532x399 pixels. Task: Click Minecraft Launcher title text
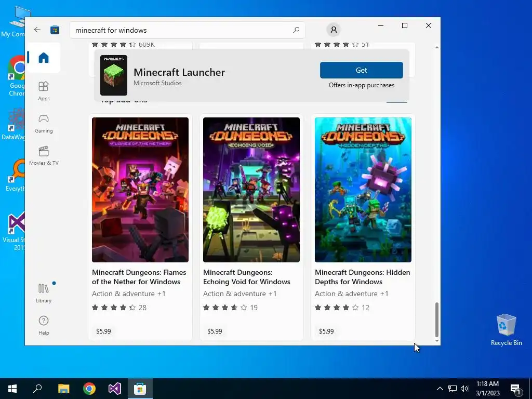click(179, 72)
